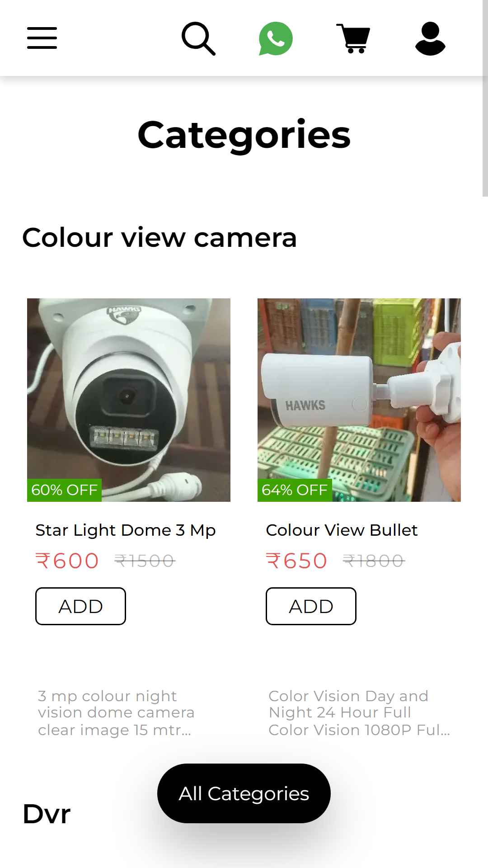488x868 pixels.
Task: Add Star Light Dome 3 Mp to cart
Action: point(80,606)
